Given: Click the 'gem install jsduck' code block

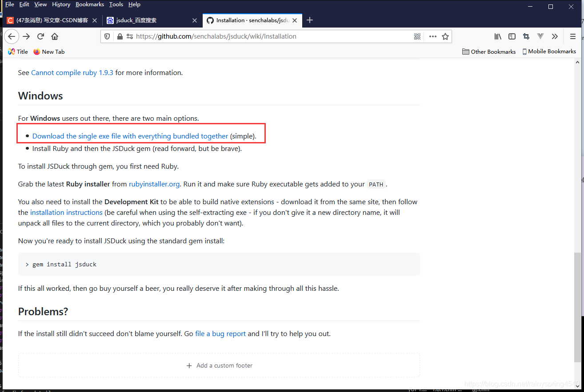Looking at the screenshot, I should pyautogui.click(x=219, y=264).
